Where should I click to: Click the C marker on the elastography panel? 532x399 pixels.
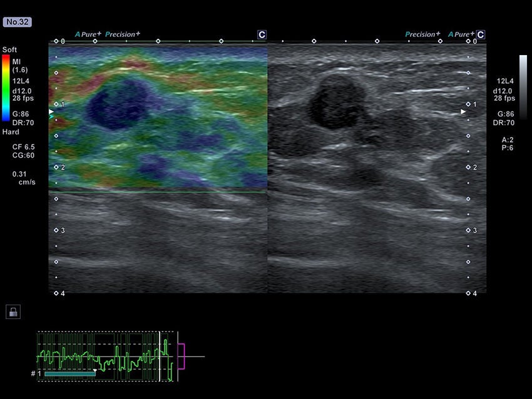(262, 35)
